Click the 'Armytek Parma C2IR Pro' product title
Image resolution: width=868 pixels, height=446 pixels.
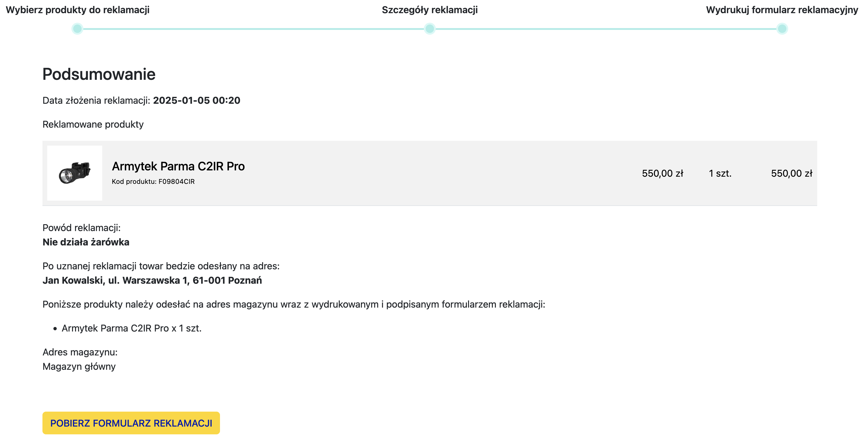pos(178,166)
